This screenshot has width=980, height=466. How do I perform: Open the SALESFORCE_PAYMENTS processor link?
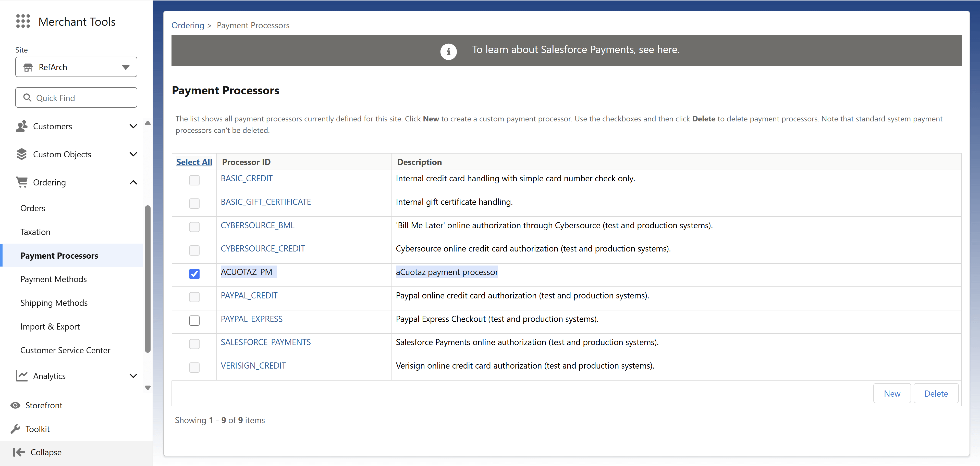pos(266,342)
